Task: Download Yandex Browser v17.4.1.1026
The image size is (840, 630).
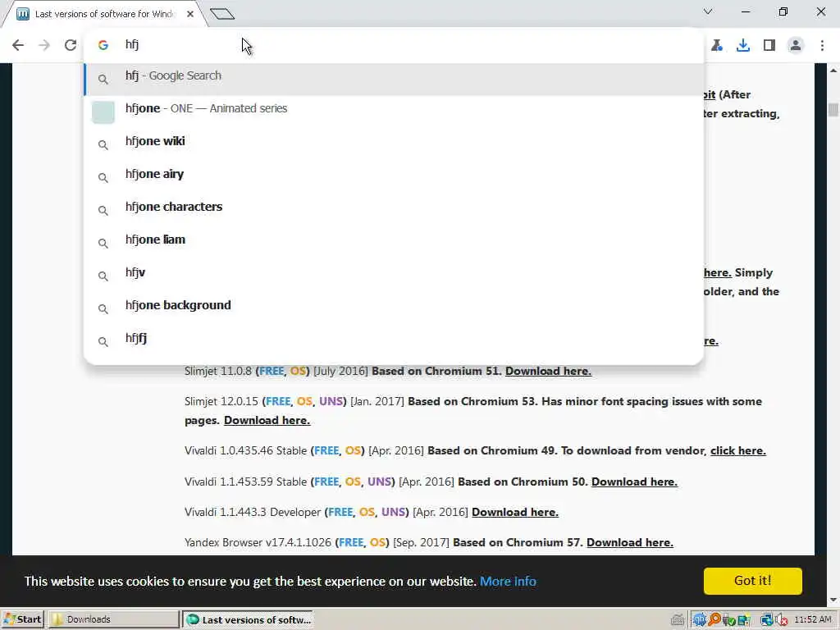Action: 629,542
